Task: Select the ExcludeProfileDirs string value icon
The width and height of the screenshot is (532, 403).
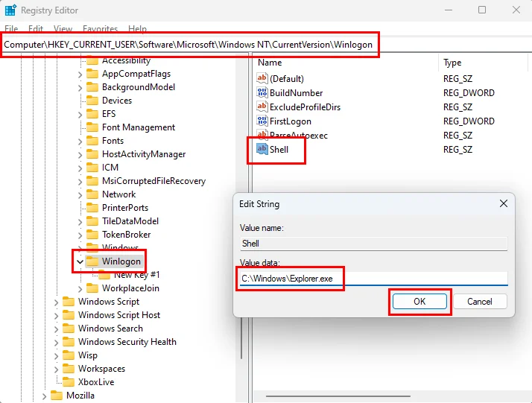Action: point(262,107)
